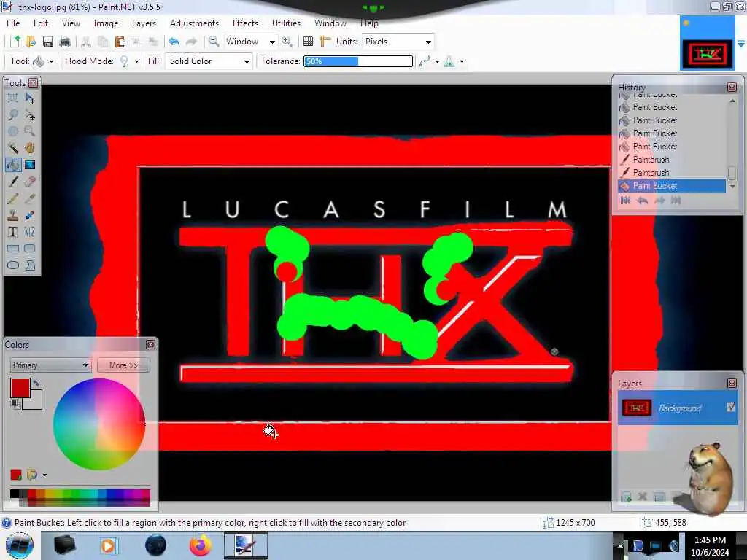The image size is (747, 560).
Task: Select the Lasso Select tool
Action: point(13,114)
